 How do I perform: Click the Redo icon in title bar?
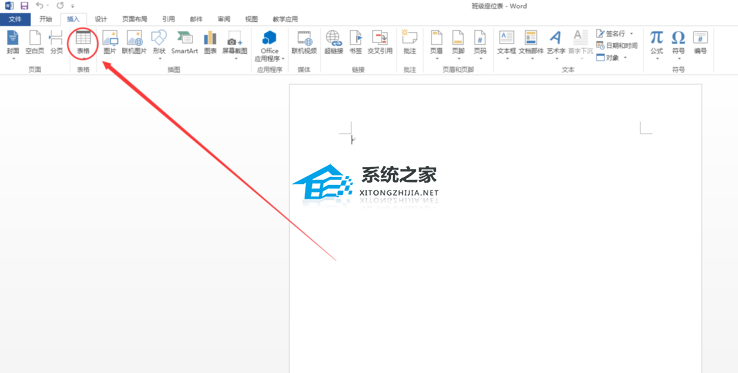(x=60, y=6)
